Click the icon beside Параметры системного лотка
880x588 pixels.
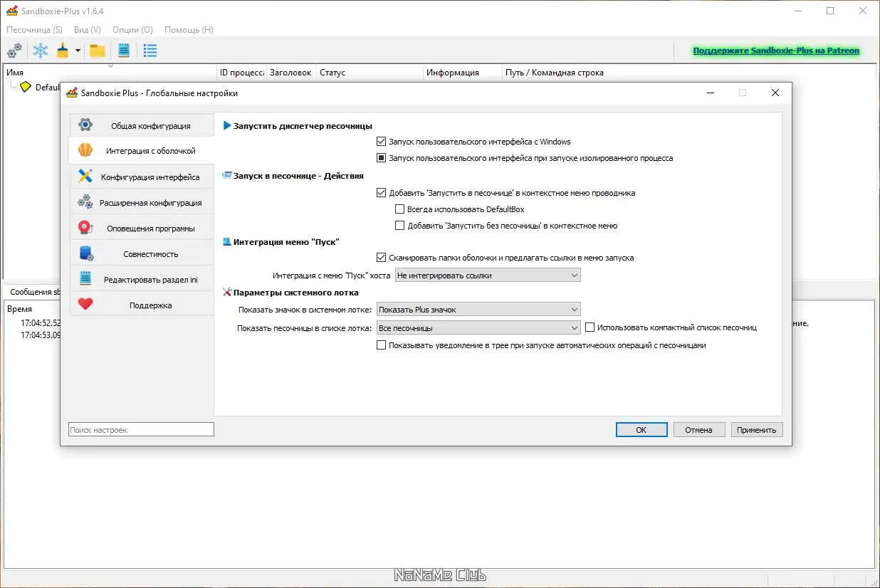[x=227, y=292]
